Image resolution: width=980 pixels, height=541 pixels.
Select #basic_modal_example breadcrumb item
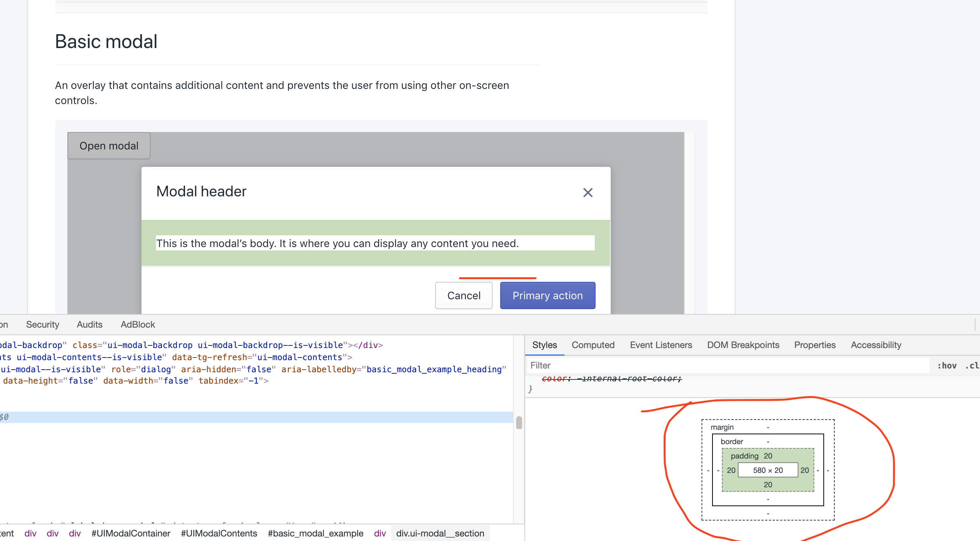316,533
